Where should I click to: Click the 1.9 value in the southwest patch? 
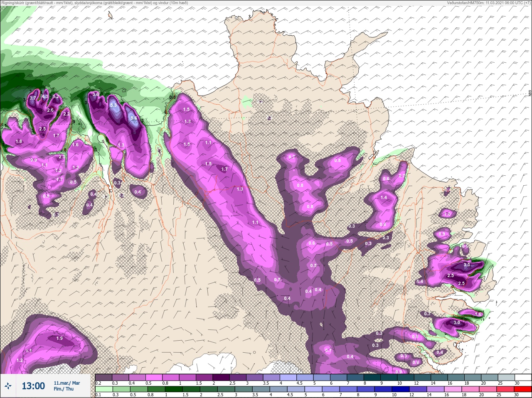[59, 339]
